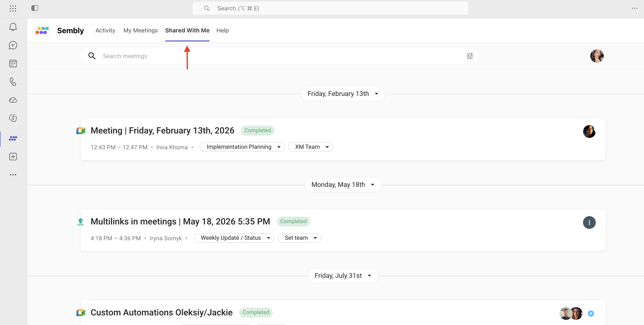Open Calls phone icon
This screenshot has width=644, height=325.
13,82
